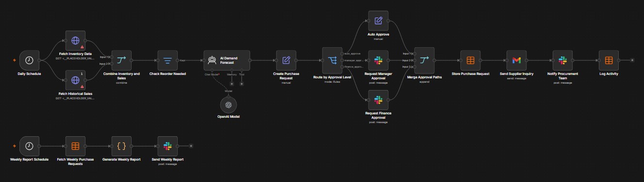Click warning triangle on Fetch Inventory Data
Viewport: 644px width, 182px height.
coord(82,47)
